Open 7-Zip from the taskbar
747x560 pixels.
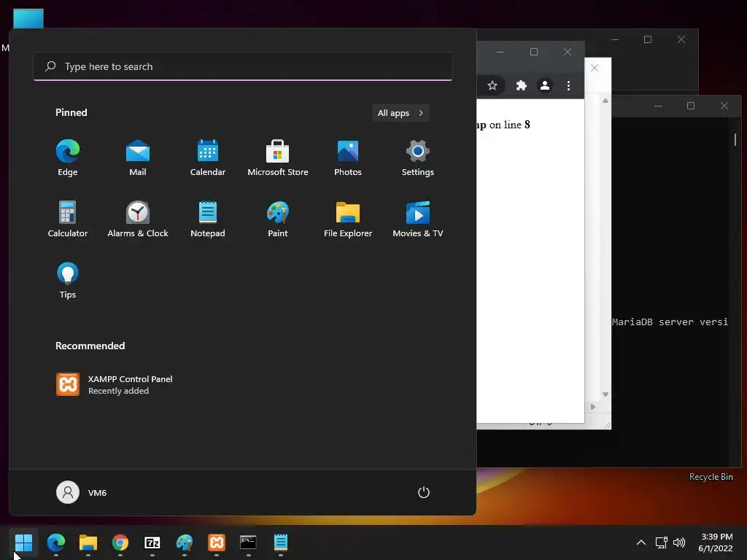coord(152,542)
